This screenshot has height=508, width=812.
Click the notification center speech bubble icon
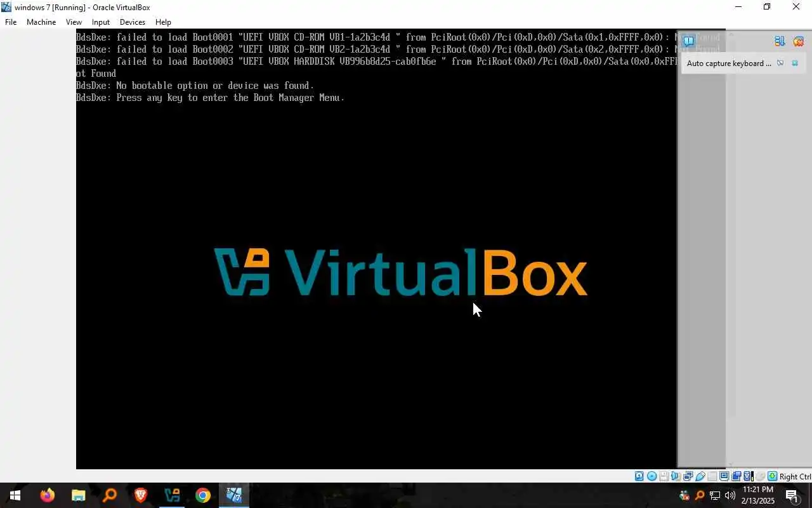click(688, 41)
